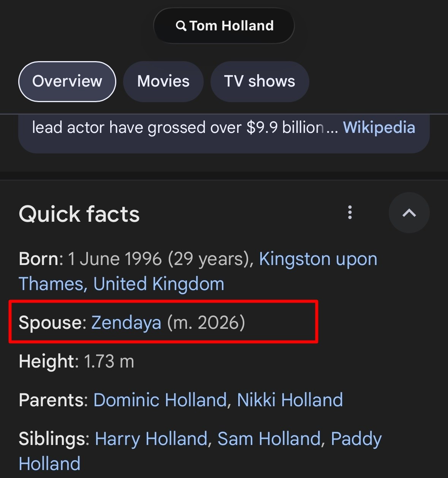Viewport: 448px width, 478px height.
Task: Click the grossed over $9.9 billion description
Action: coord(179,128)
